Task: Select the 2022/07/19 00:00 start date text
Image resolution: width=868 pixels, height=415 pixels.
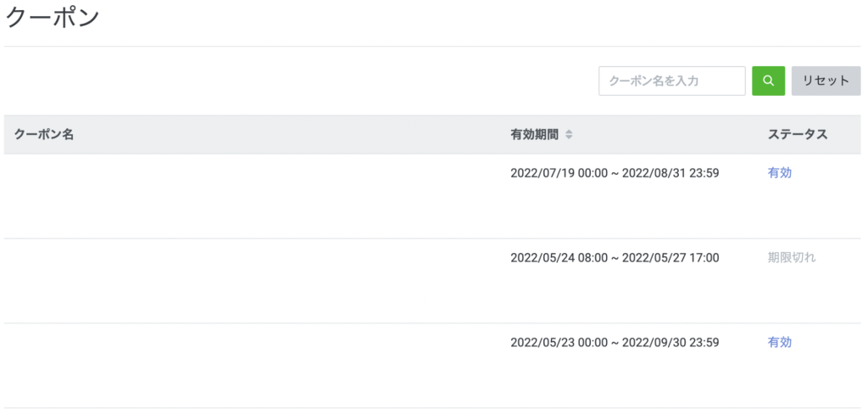Action: [559, 173]
